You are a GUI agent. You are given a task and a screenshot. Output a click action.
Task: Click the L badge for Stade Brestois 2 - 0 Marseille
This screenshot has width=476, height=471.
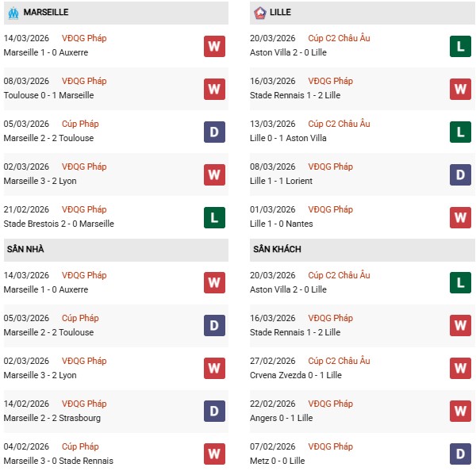(x=214, y=217)
